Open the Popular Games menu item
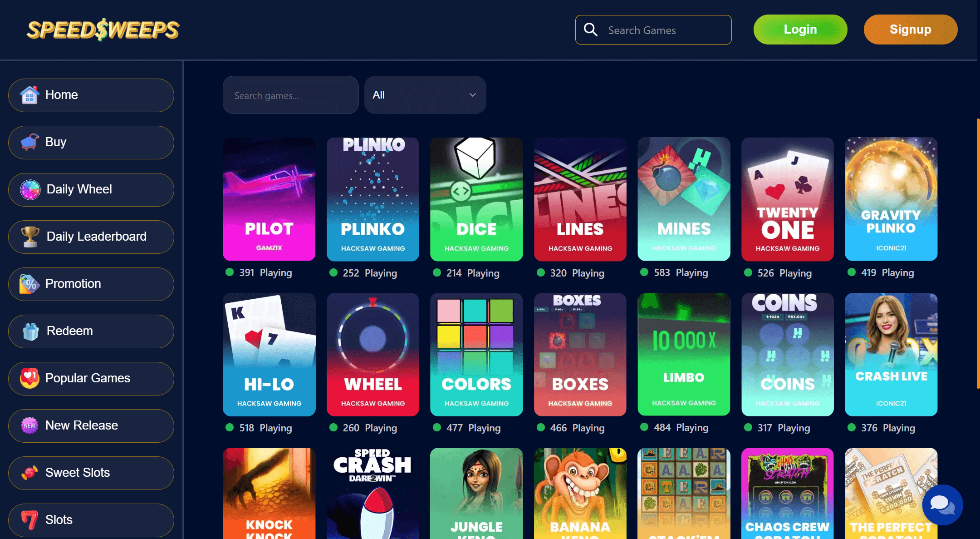The image size is (980, 539). 91,378
